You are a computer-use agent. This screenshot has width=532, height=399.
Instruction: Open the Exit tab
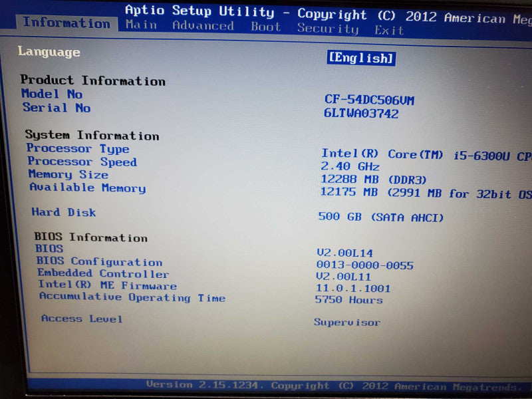(389, 30)
